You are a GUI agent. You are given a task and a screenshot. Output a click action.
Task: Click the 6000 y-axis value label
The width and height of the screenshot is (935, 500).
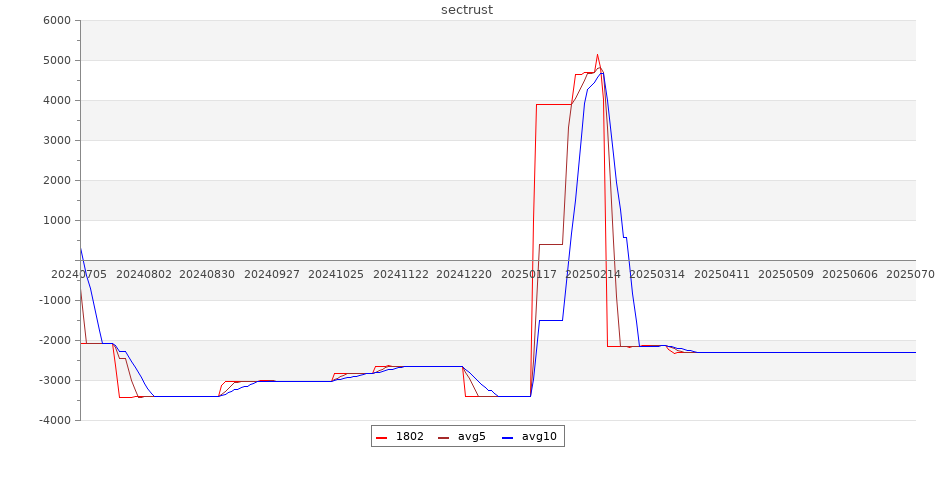coord(57,21)
